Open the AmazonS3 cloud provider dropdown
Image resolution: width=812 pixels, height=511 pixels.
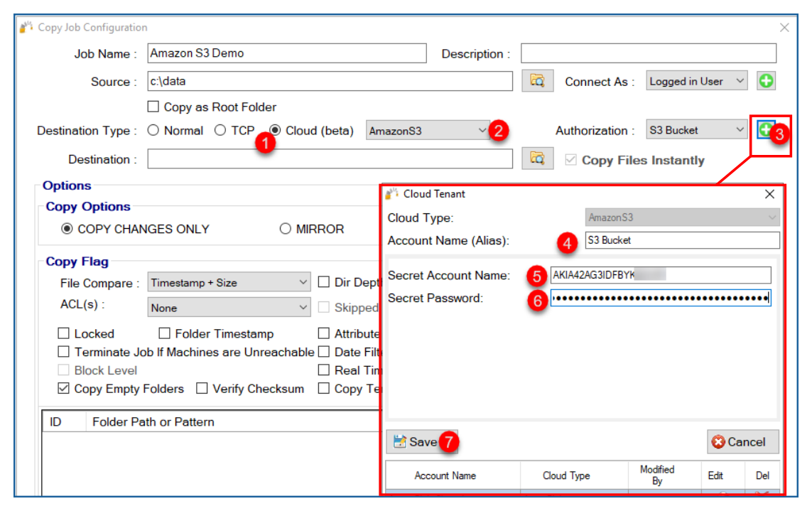427,131
